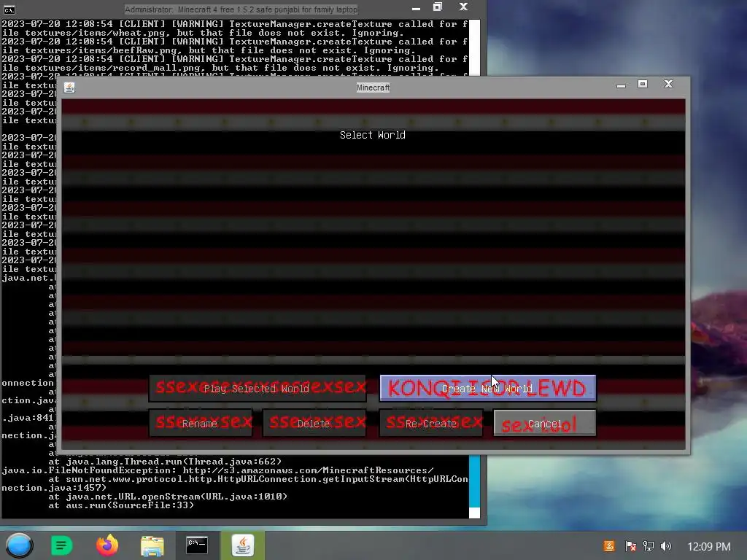Screen dimensions: 747x560
Task: Click the Select World heading text
Action: 373,135
